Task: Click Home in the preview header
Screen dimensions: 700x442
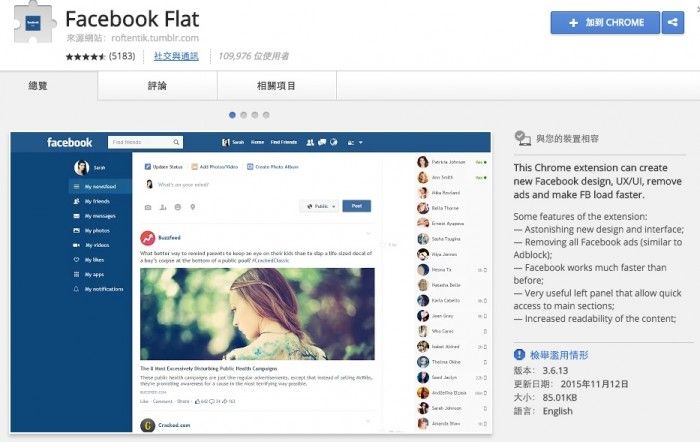Action: [257, 142]
